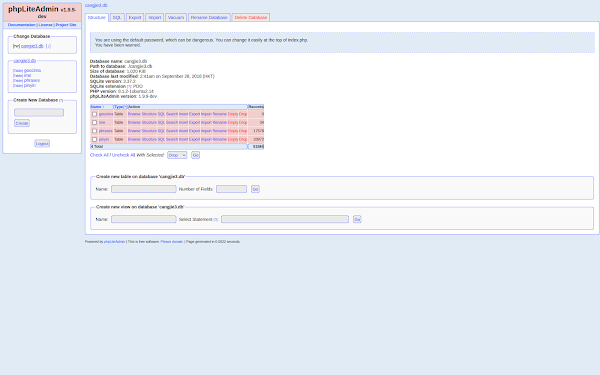The image size is (600, 375).
Task: Open Structure for the ime table
Action: pos(149,122)
